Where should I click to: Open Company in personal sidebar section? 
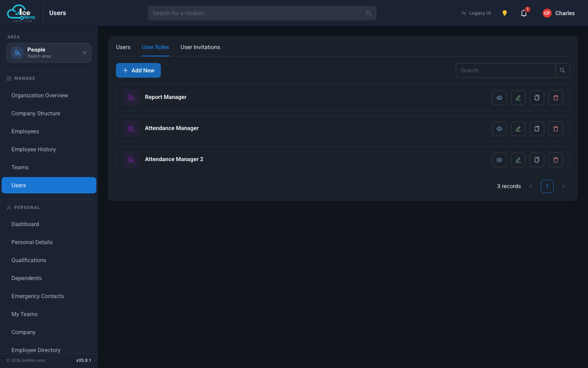(x=49, y=332)
